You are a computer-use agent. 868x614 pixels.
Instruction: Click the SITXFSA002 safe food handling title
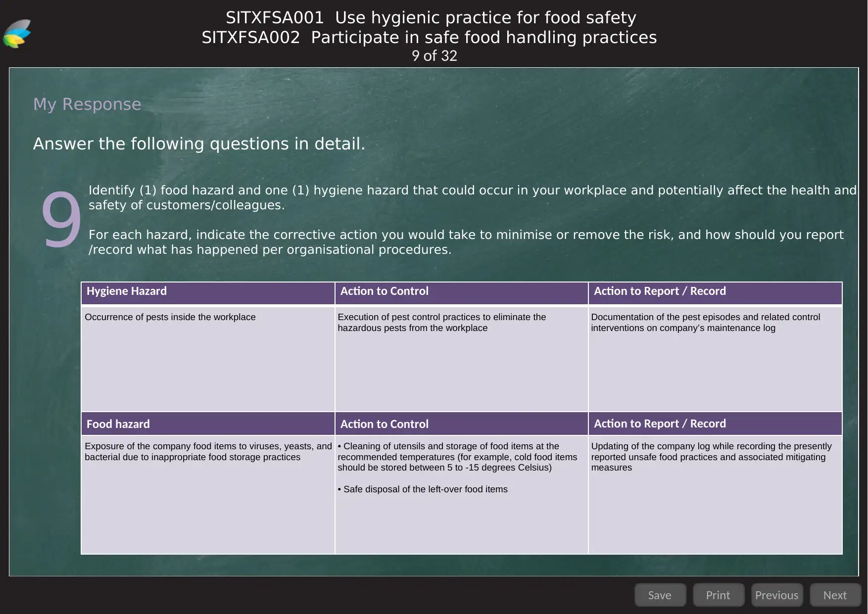point(429,38)
